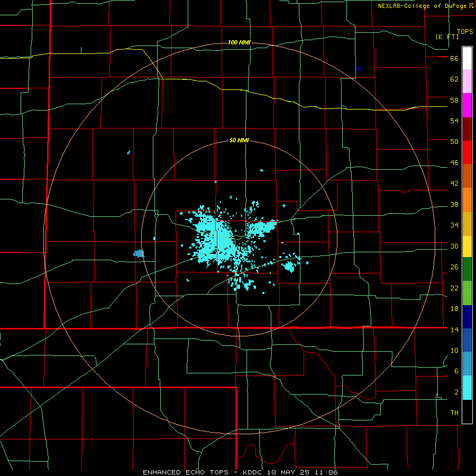476x476 pixels.
Task: Click the legend value 30
Action: [454, 246]
